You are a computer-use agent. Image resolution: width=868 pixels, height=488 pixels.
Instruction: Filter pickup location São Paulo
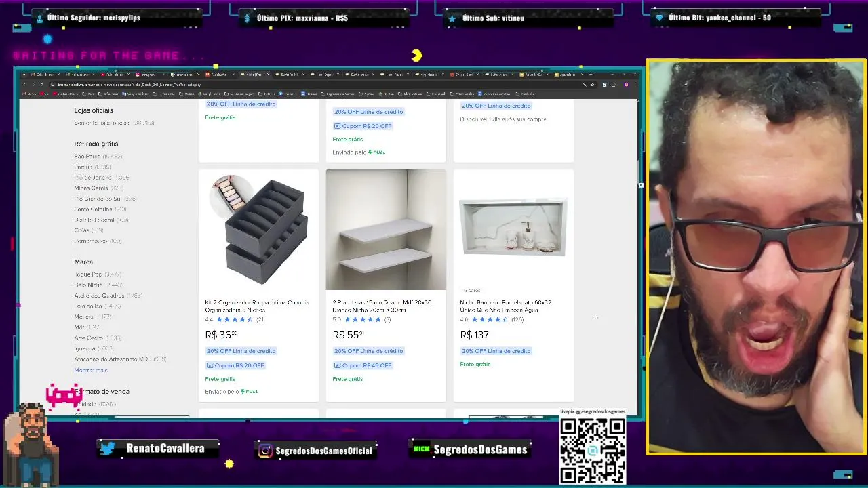click(98, 157)
